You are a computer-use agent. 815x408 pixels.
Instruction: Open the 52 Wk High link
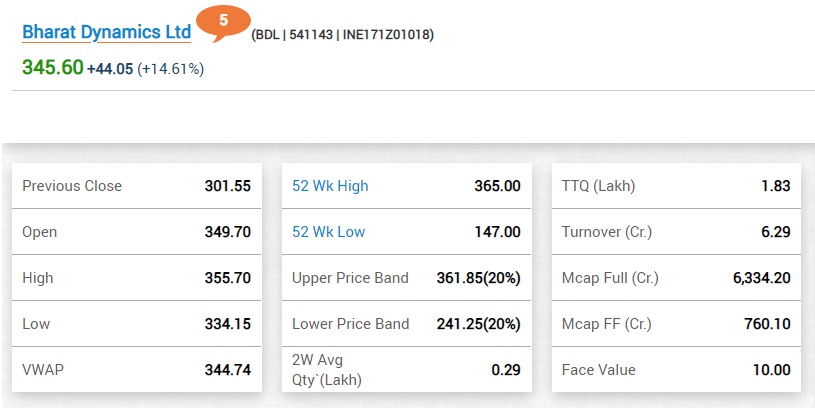coord(330,186)
